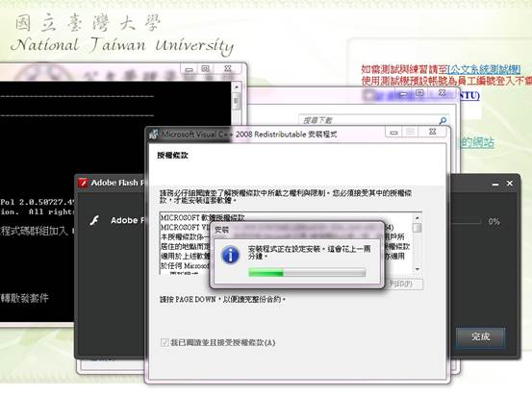The height and width of the screenshot is (395, 532).
Task: Click the white Flash logo beside Adobe label
Action: click(94, 220)
